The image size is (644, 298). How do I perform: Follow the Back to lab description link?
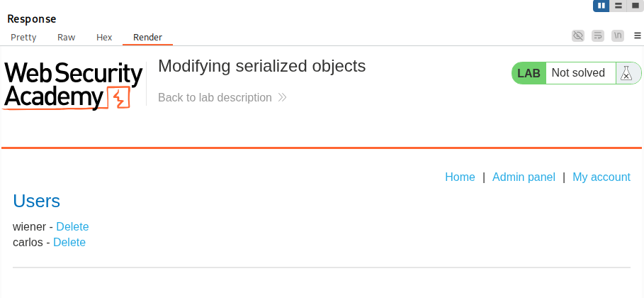pos(215,98)
